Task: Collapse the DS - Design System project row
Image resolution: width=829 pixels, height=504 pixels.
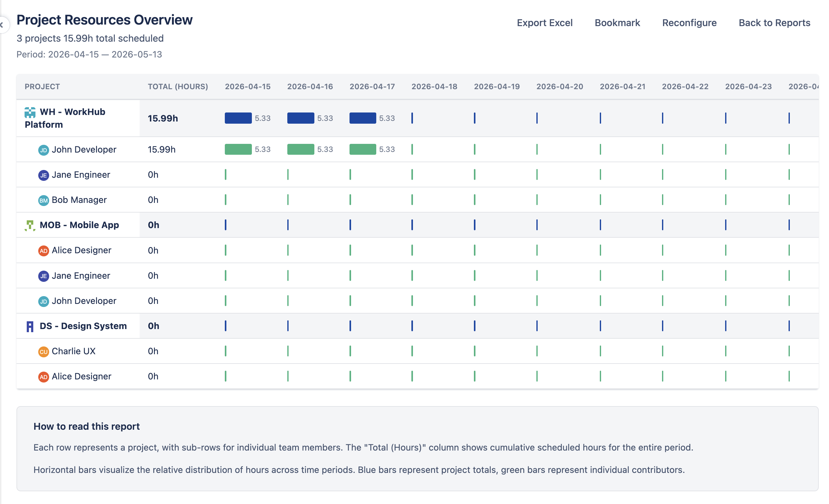Action: pyautogui.click(x=83, y=326)
